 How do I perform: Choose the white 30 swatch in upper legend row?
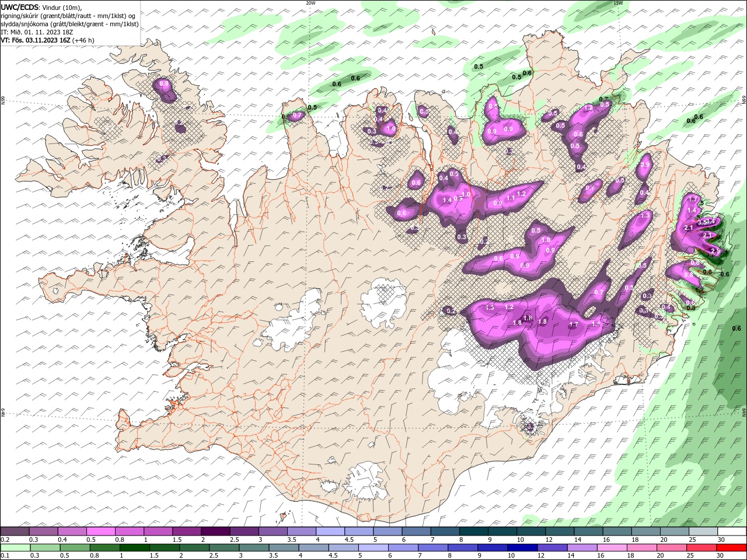[732, 531]
